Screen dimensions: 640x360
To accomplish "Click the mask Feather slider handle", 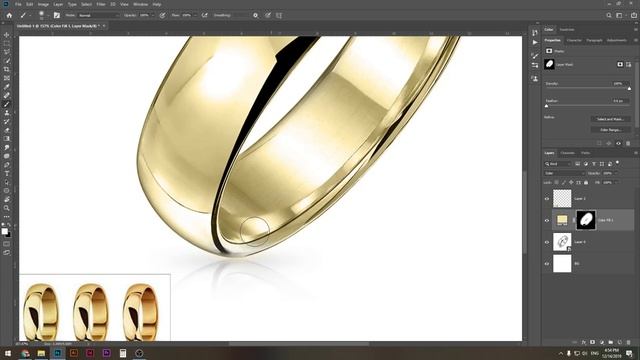I will [x=547, y=106].
